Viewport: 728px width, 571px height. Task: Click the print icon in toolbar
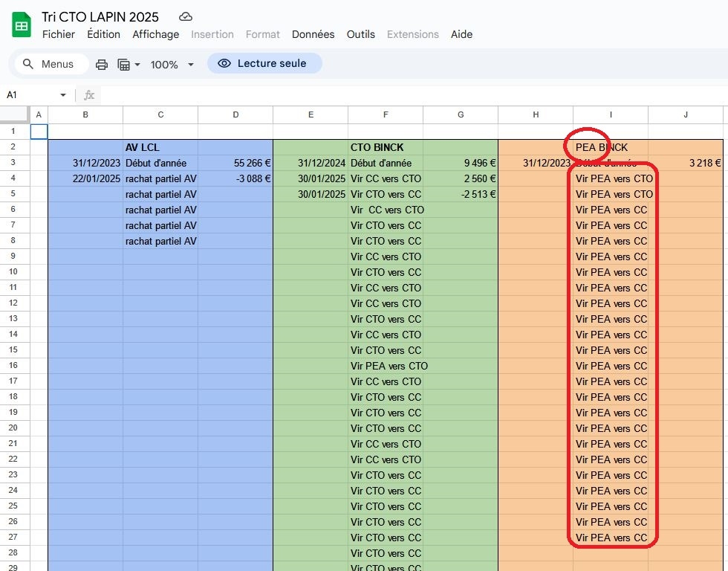click(x=102, y=65)
